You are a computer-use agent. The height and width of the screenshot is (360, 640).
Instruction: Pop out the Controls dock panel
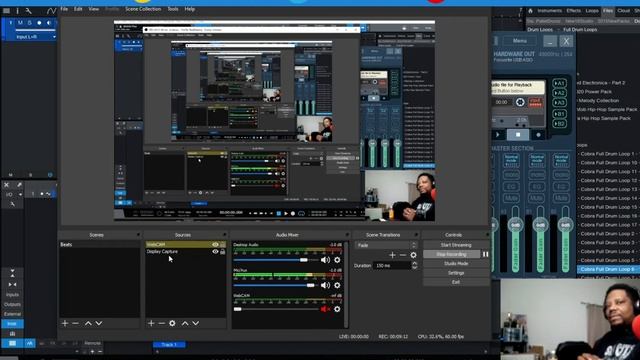(x=487, y=235)
